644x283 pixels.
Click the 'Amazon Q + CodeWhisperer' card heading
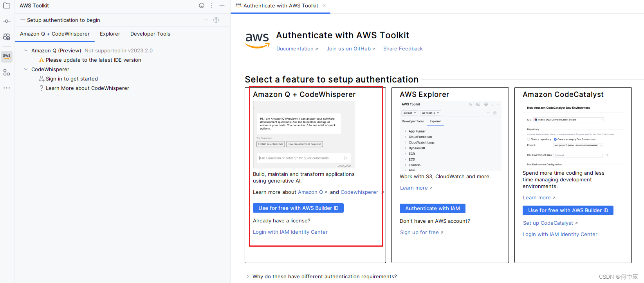(x=304, y=95)
